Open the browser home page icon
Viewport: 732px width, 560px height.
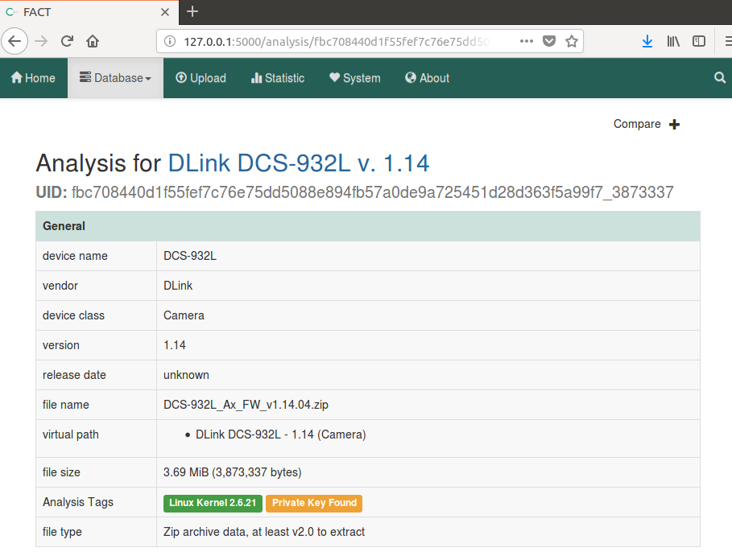[93, 42]
